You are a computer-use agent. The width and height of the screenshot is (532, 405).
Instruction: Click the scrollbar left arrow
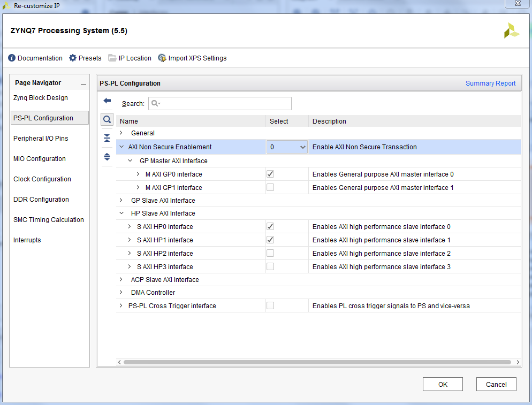click(119, 362)
